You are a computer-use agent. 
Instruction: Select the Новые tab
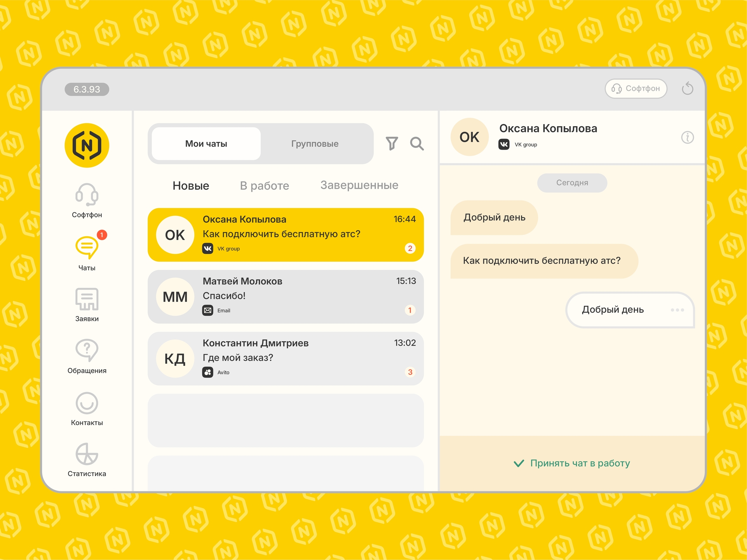click(x=191, y=186)
